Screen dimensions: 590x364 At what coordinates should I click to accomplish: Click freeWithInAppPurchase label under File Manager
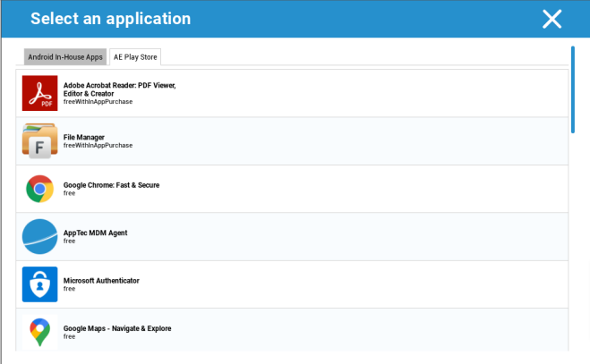click(98, 145)
